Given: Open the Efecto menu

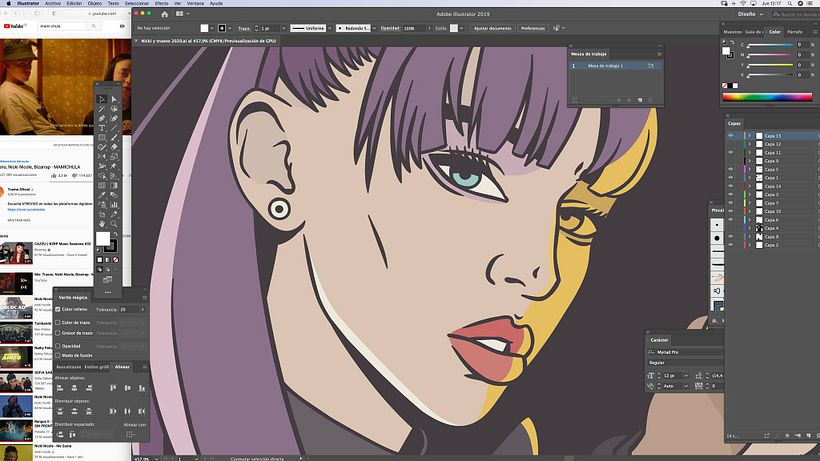Looking at the screenshot, I should pos(162,3).
